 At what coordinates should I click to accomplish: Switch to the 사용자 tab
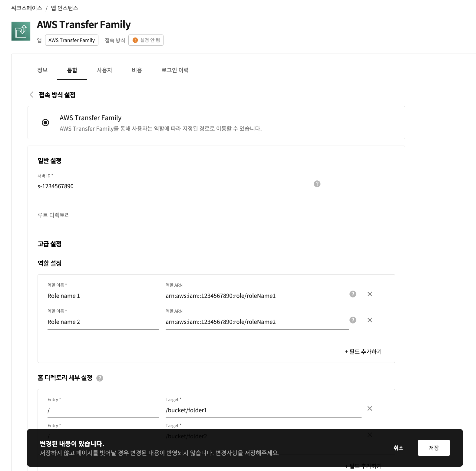click(104, 70)
